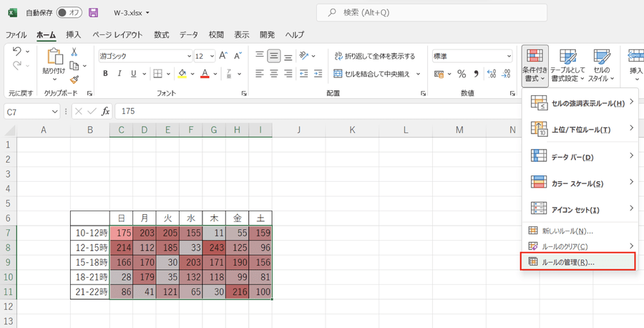This screenshot has width=644, height=328.
Task: Switch to the 校閲 tab
Action: pos(216,34)
